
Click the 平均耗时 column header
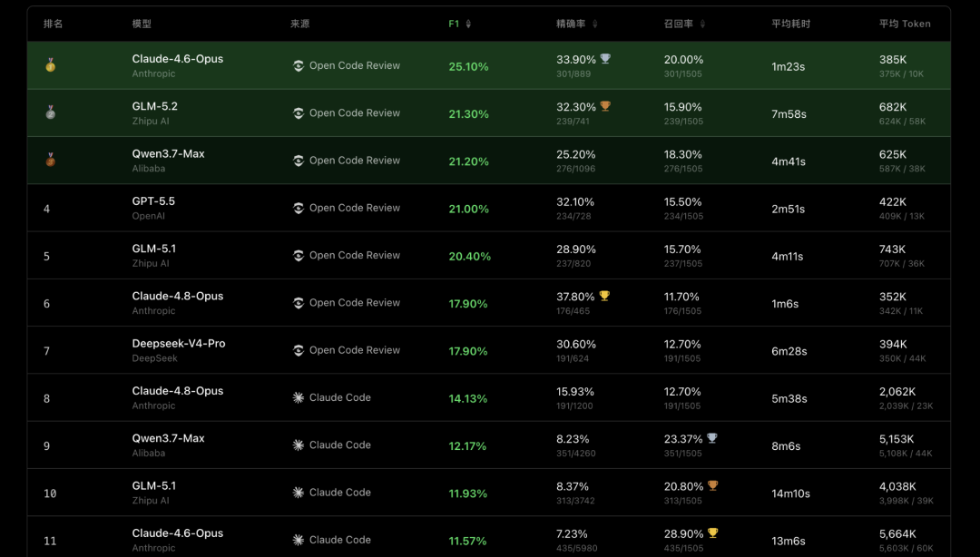(790, 24)
